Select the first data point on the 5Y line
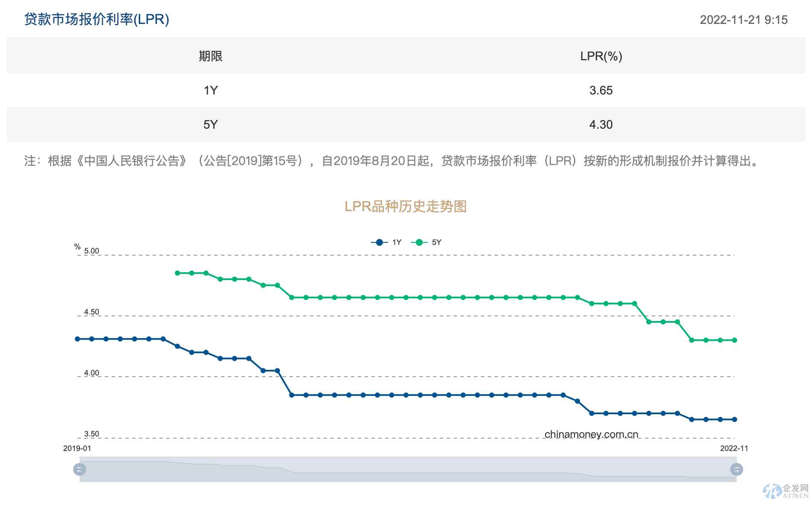 coord(177,273)
